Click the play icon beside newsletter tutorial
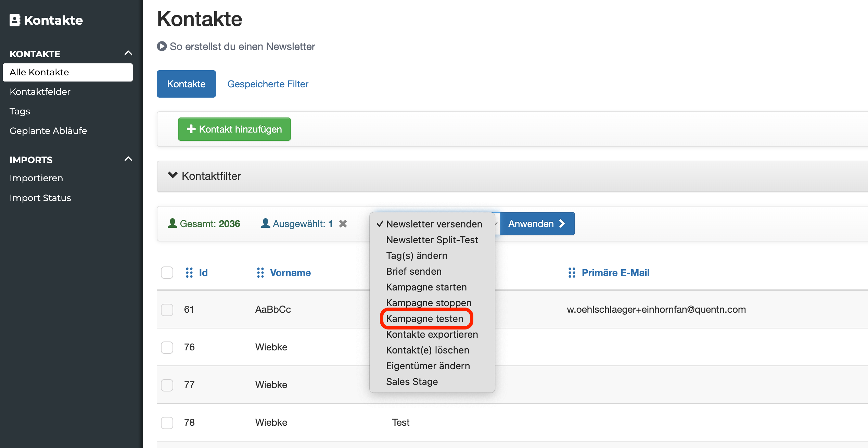This screenshot has width=868, height=448. 162,46
